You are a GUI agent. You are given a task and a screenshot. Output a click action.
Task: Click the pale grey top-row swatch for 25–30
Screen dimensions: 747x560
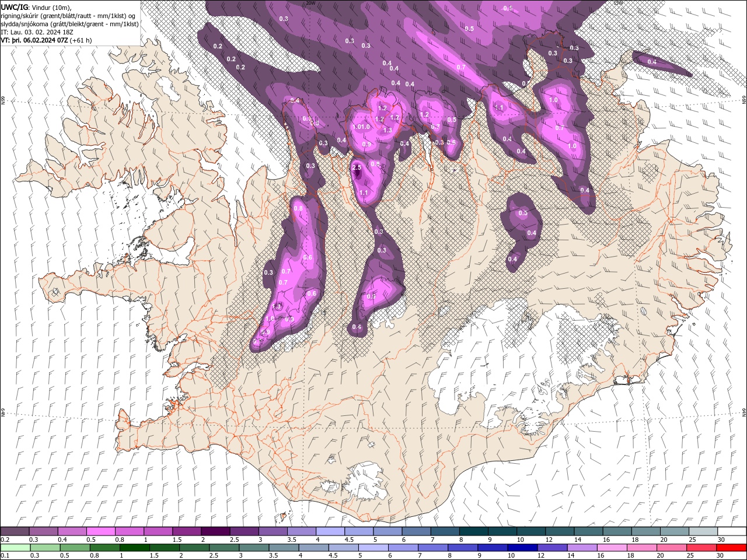coord(703,531)
